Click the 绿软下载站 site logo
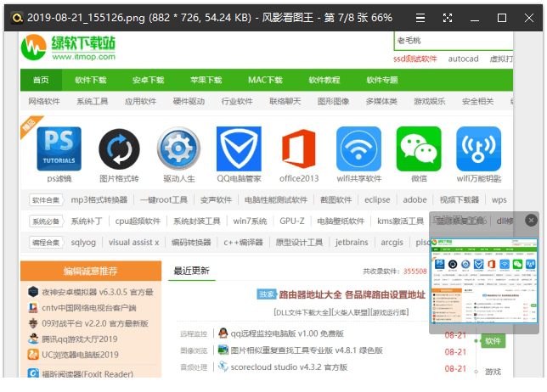Screen dimensions: 547x392 pyautogui.click(x=68, y=48)
